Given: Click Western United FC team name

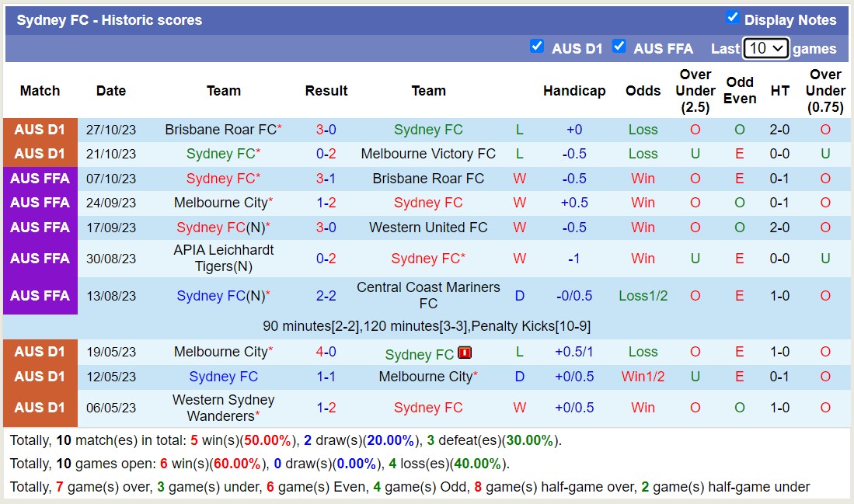Looking at the screenshot, I should (428, 228).
